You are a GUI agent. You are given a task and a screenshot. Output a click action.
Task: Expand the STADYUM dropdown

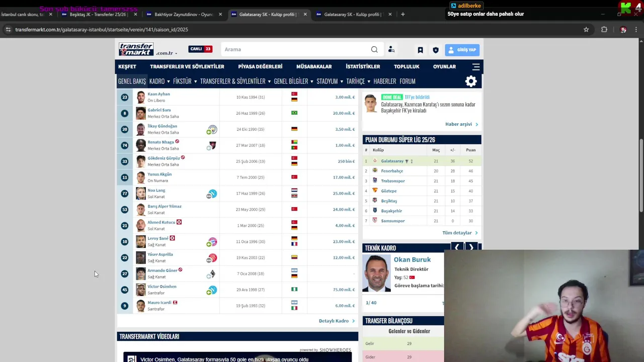coord(330,81)
